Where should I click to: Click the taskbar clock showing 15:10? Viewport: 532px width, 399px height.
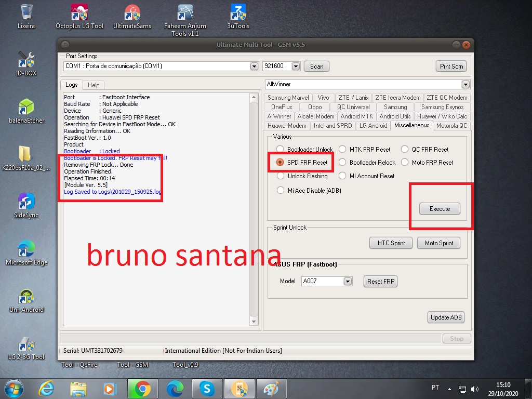click(503, 389)
